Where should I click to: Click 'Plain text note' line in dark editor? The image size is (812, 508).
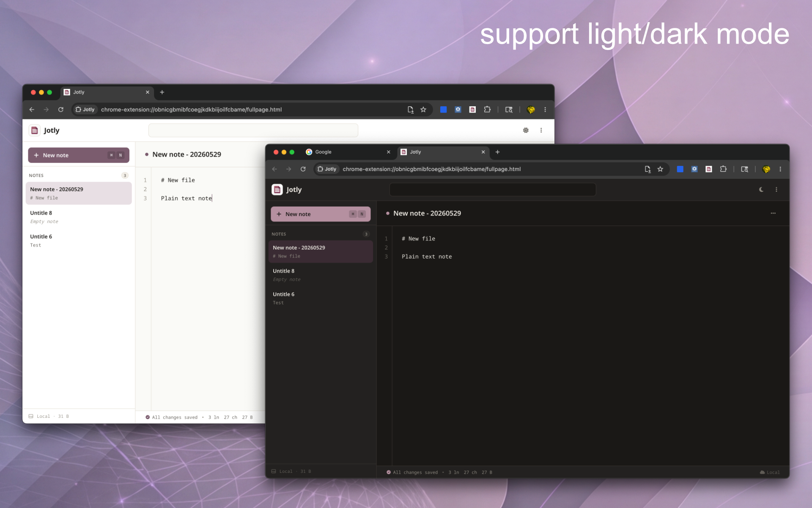tap(427, 257)
